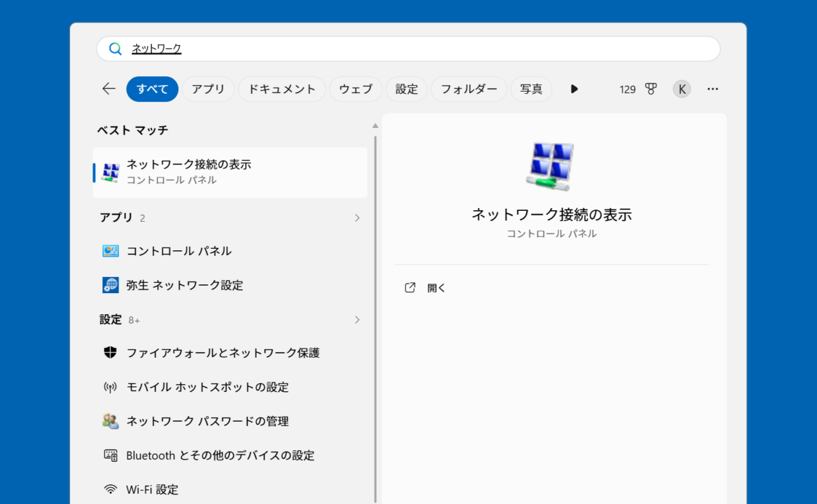The image size is (817, 504).
Task: Go back with the left arrow
Action: coord(109,89)
